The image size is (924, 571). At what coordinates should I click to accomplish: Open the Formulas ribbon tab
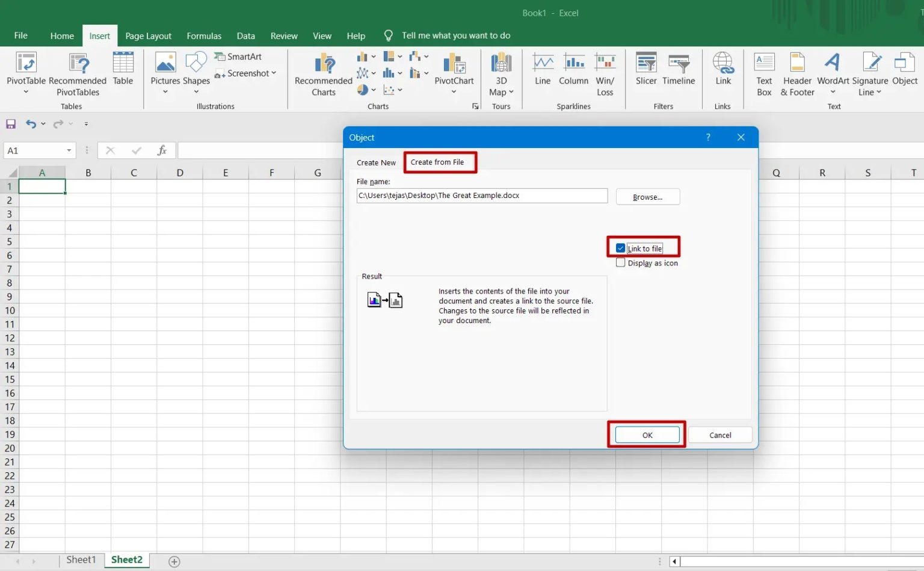tap(204, 35)
